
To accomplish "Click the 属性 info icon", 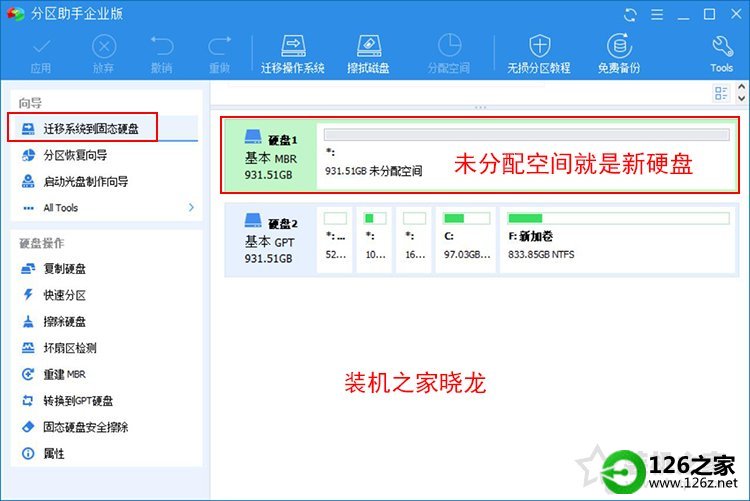I will pyautogui.click(x=28, y=453).
